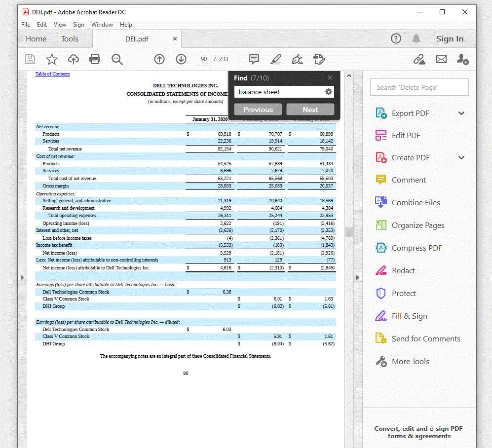Switch to the Home tab

[x=36, y=38]
